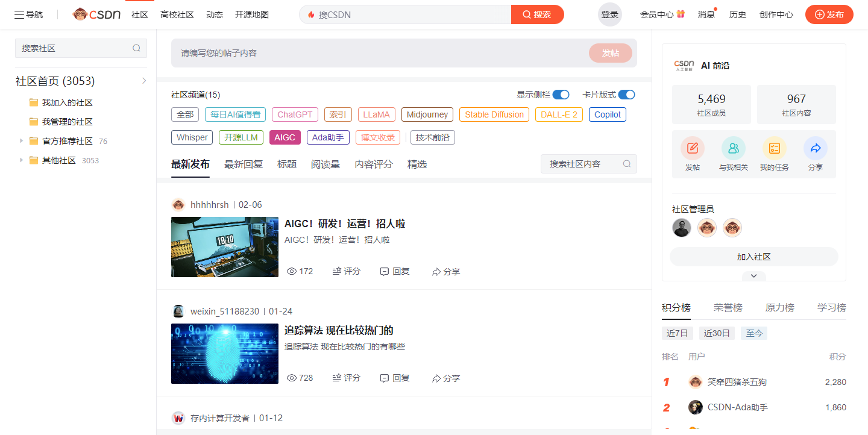Image resolution: width=868 pixels, height=435 pixels.
Task: Click the 发帖 post icon in AI 前沿 panel
Action: pos(693,148)
